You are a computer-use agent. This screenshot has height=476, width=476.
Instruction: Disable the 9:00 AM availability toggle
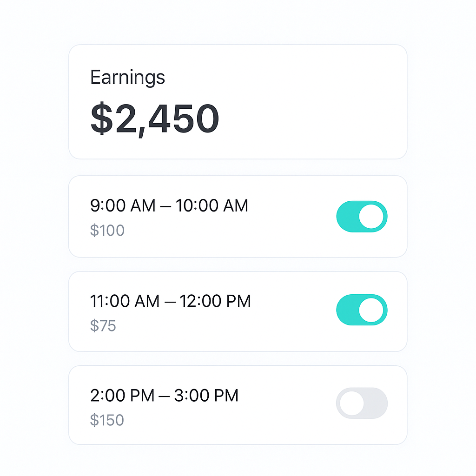click(x=362, y=216)
